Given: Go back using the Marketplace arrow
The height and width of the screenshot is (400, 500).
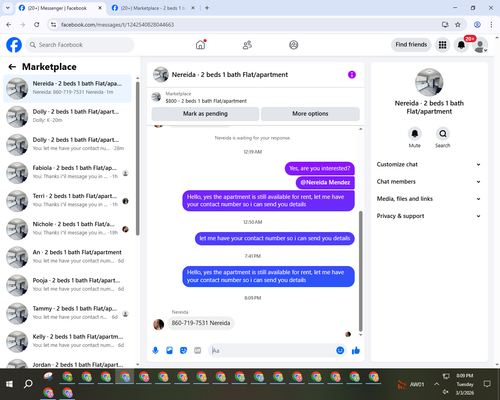Looking at the screenshot, I should point(12,67).
